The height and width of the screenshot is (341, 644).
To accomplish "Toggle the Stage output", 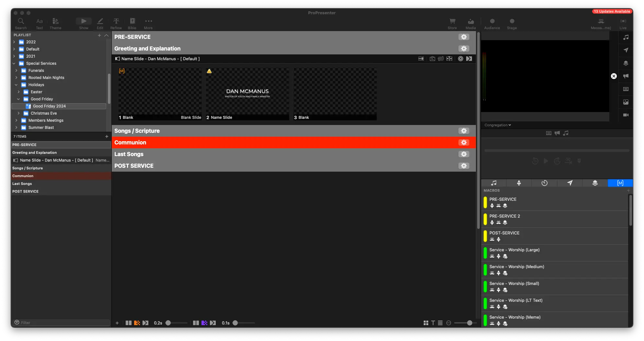I will click(x=512, y=23).
